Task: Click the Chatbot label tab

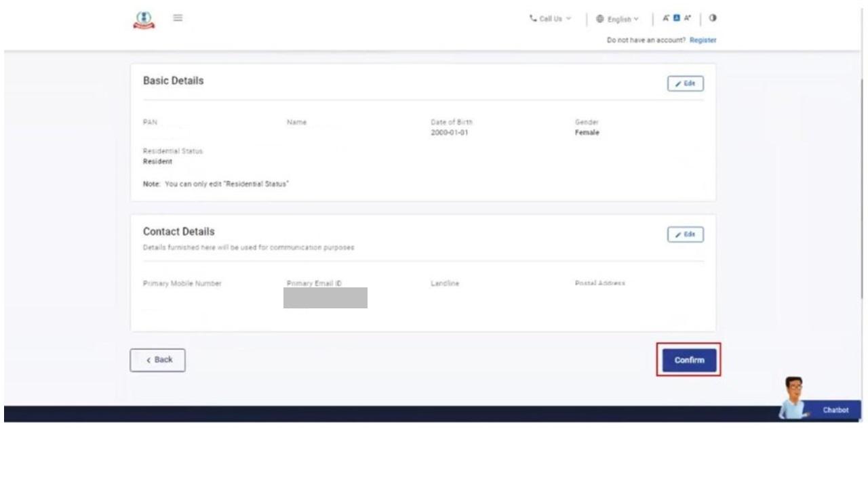Action: (x=835, y=410)
